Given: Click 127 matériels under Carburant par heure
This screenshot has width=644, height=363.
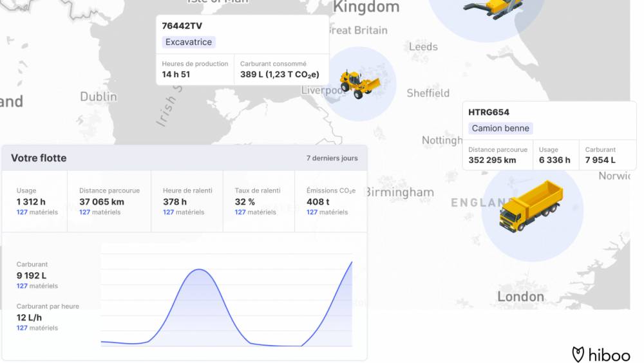Looking at the screenshot, I should click(37, 328).
